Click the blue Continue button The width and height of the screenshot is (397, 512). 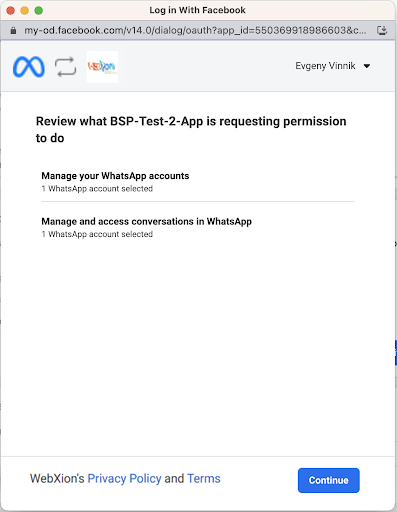(328, 480)
